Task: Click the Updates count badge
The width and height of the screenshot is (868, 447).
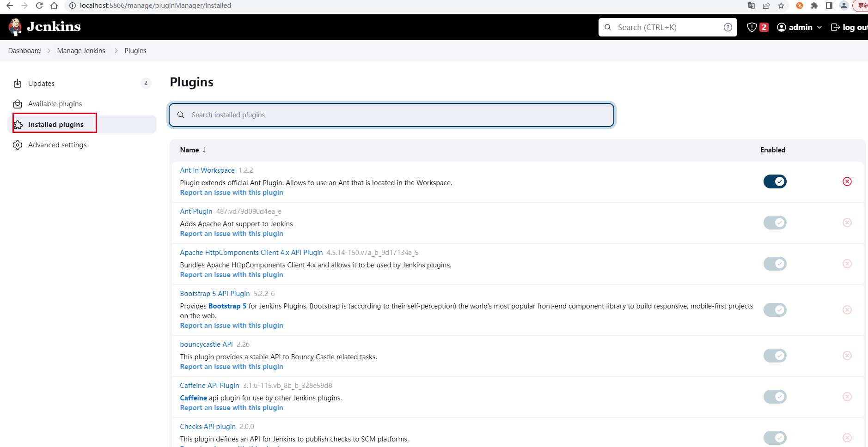Action: (x=146, y=83)
